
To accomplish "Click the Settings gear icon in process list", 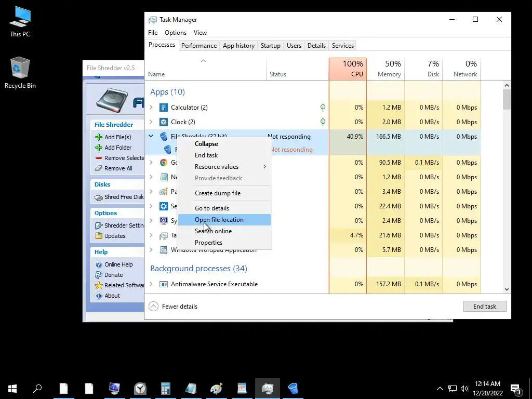I will click(x=164, y=206).
